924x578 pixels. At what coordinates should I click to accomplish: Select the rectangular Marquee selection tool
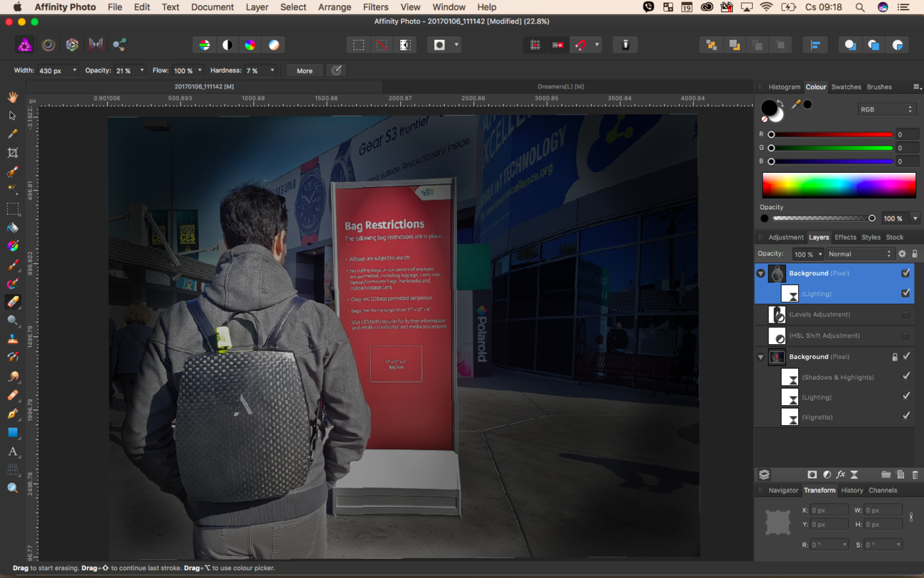click(x=13, y=209)
